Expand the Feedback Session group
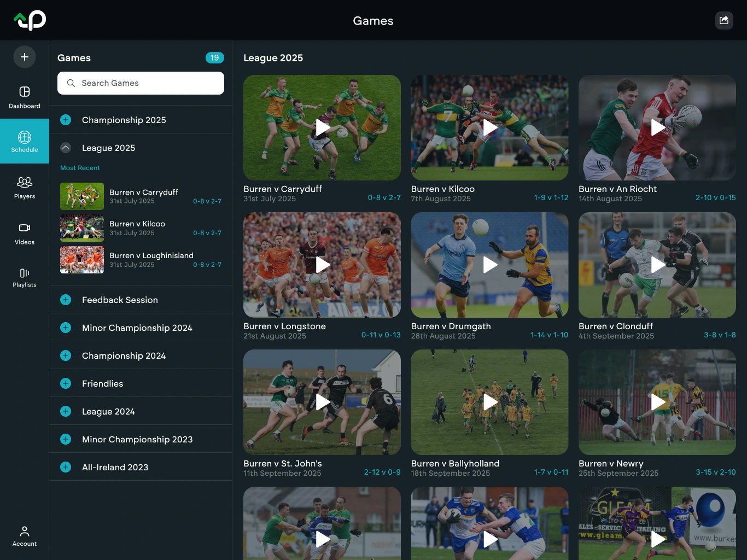 coord(66,300)
